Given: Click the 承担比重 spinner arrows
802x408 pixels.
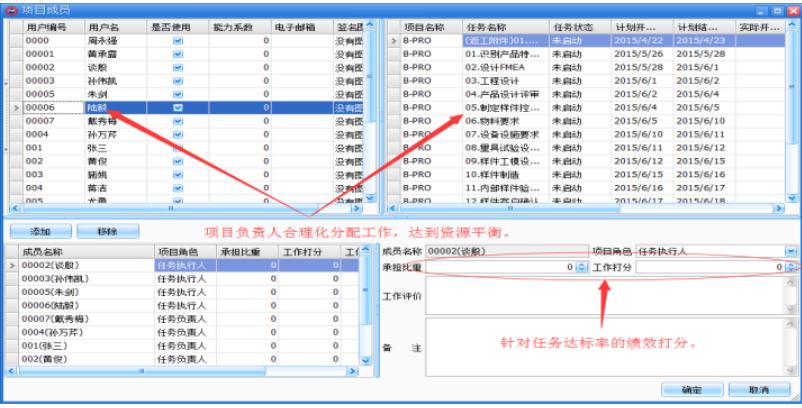Looking at the screenshot, I should pyautogui.click(x=582, y=267).
